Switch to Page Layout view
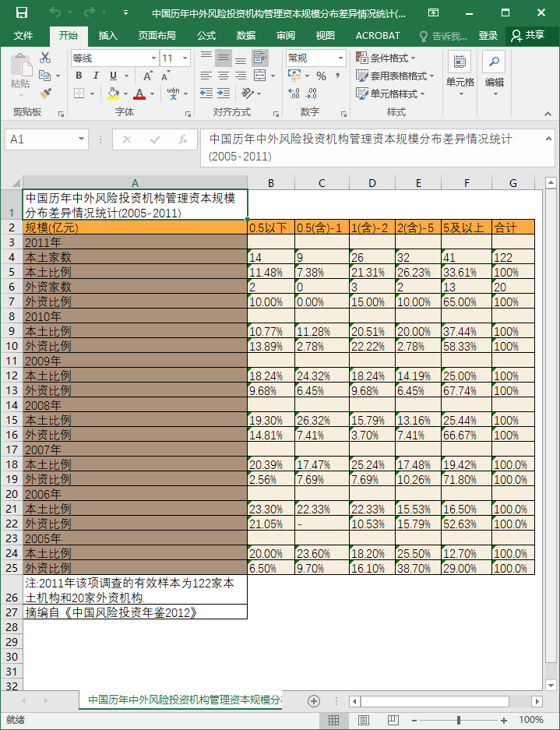This screenshot has height=730, width=560. click(x=363, y=720)
